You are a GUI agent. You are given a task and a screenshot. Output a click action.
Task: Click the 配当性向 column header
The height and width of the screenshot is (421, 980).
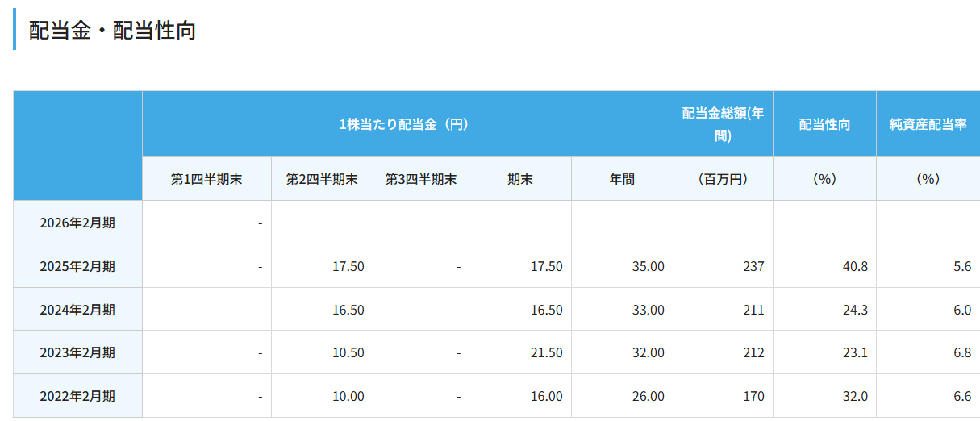click(x=824, y=124)
